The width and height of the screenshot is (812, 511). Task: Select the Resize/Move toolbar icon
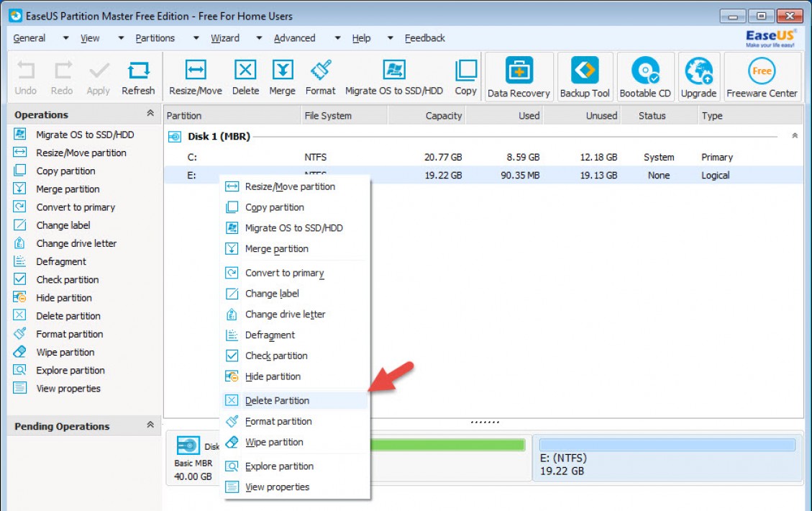pos(195,78)
